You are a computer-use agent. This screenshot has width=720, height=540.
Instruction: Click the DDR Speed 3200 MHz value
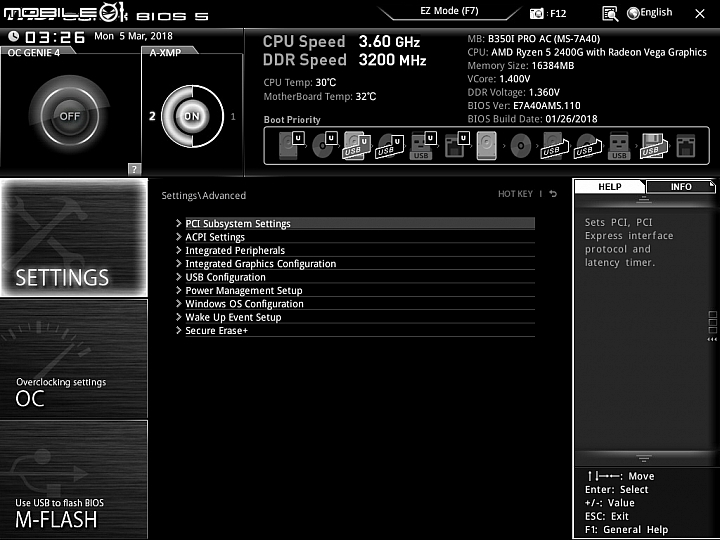392,60
